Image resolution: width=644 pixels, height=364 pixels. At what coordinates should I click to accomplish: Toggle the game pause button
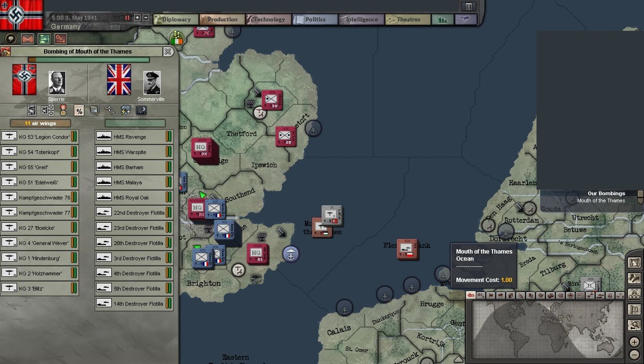[x=127, y=18]
